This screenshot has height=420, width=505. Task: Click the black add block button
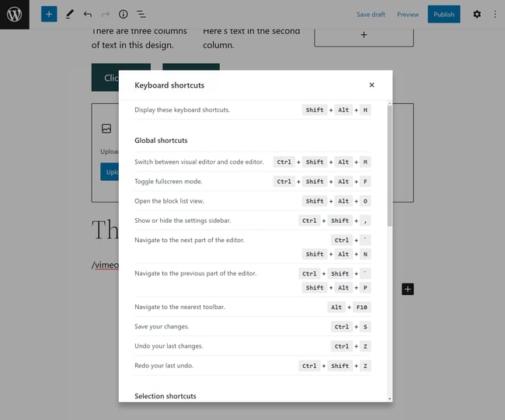tap(408, 289)
